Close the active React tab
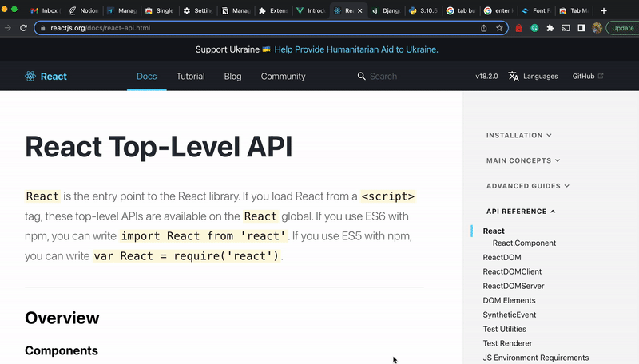This screenshot has width=639, height=364. [360, 10]
